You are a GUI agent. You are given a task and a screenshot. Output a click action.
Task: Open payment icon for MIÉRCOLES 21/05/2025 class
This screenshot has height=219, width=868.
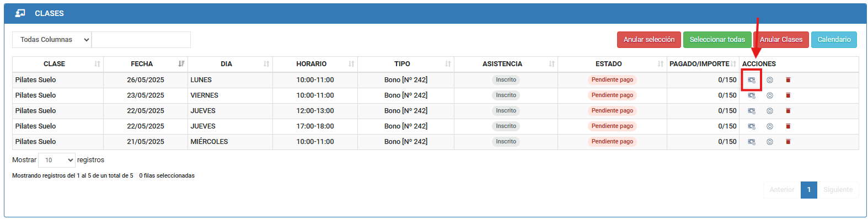[x=752, y=142]
